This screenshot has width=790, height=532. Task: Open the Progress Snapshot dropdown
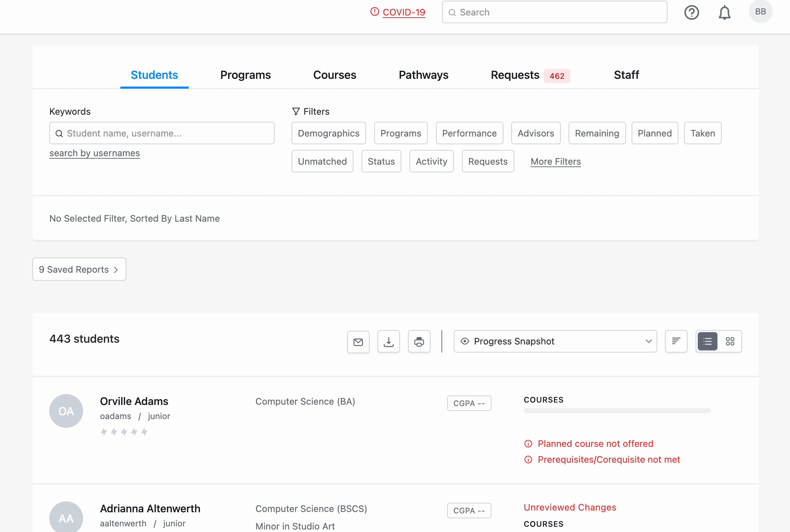[x=555, y=341]
